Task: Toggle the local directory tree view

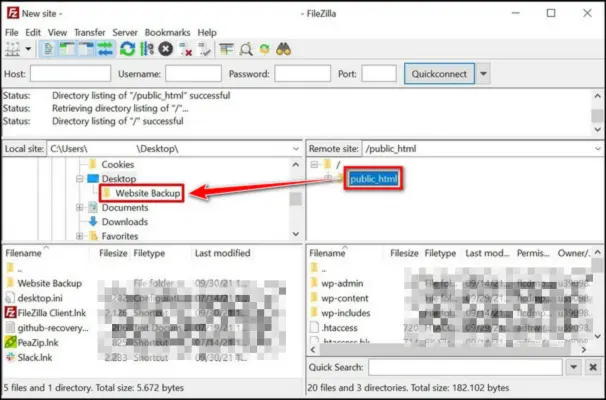Action: 63,49
